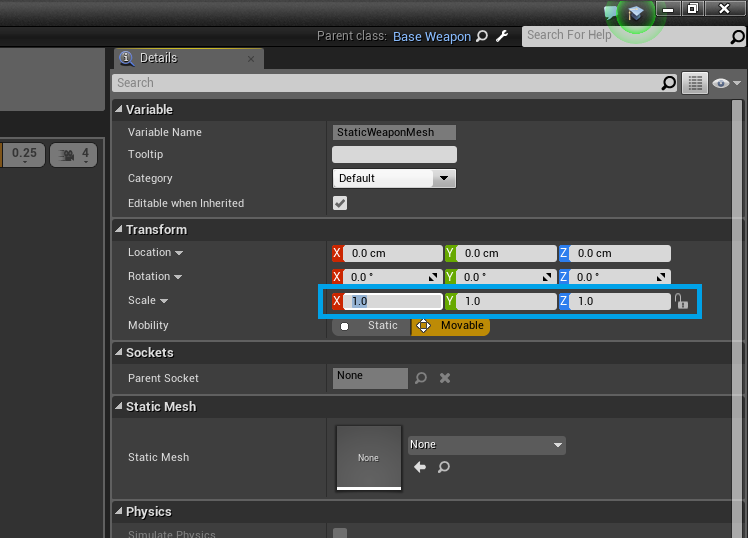Screen dimensions: 748x538
Task: Set Mobility to Movable
Action: (x=450, y=326)
